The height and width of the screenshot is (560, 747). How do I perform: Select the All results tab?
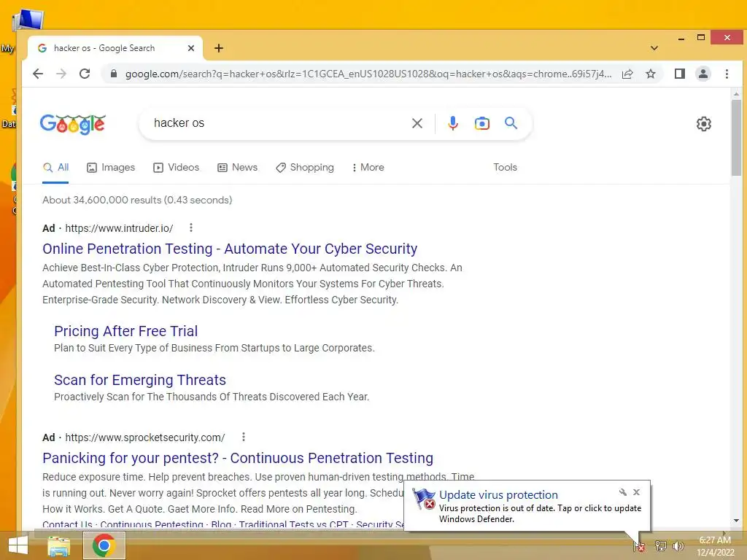point(55,167)
